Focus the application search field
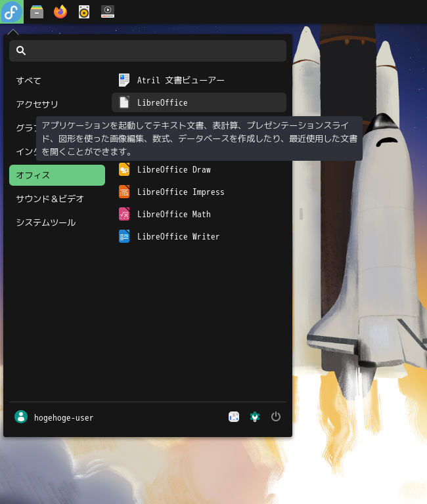The height and width of the screenshot is (504, 427). [148, 51]
